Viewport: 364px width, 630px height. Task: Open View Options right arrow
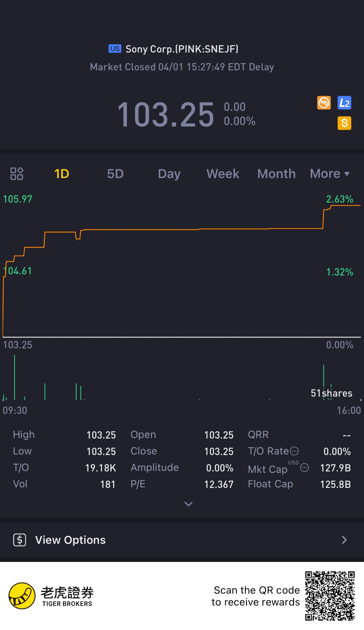coord(344,540)
